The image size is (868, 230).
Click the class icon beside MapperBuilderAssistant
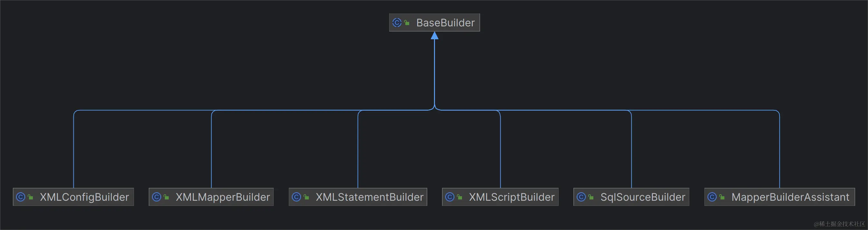pyautogui.click(x=712, y=197)
